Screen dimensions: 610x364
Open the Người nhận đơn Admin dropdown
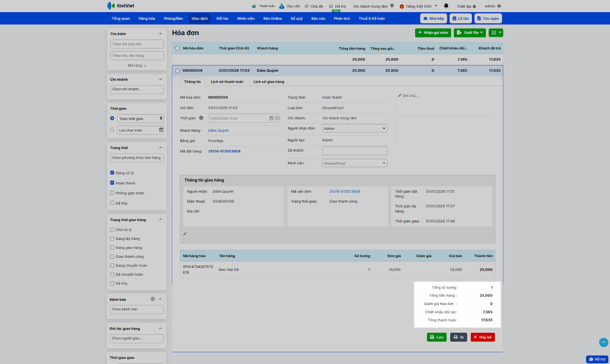point(355,129)
